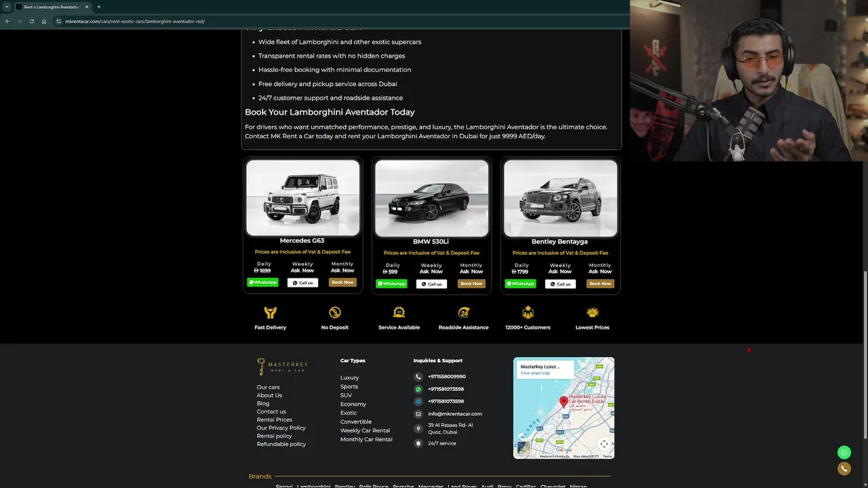This screenshot has height=488, width=868.
Task: WhatsApp about the Mercedes G63
Action: 262,283
